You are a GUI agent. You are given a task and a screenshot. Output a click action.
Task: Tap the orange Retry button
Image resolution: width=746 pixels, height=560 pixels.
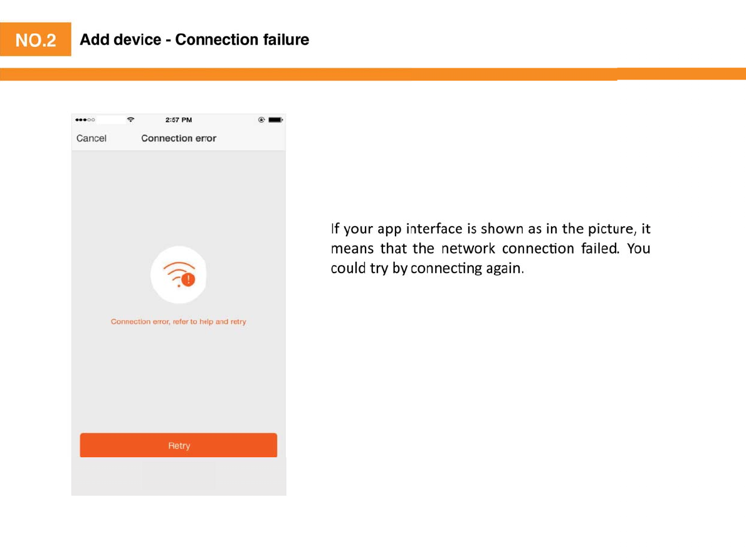[x=179, y=445]
